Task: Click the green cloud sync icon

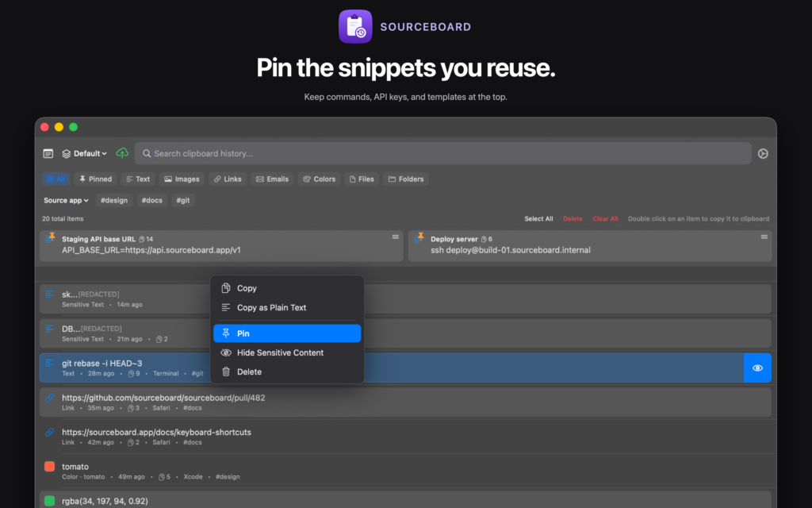Action: (x=122, y=153)
